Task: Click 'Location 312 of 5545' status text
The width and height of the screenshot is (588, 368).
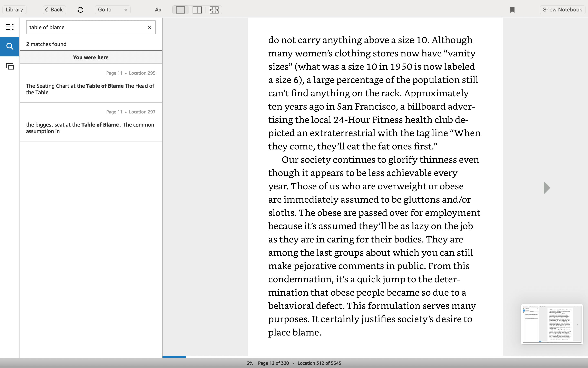Action: click(319, 363)
